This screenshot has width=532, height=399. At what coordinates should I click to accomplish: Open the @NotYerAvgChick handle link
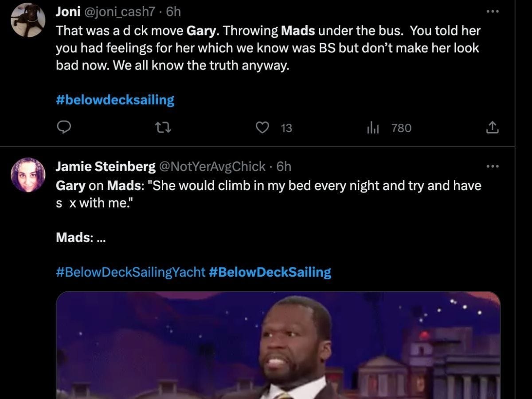coord(211,166)
